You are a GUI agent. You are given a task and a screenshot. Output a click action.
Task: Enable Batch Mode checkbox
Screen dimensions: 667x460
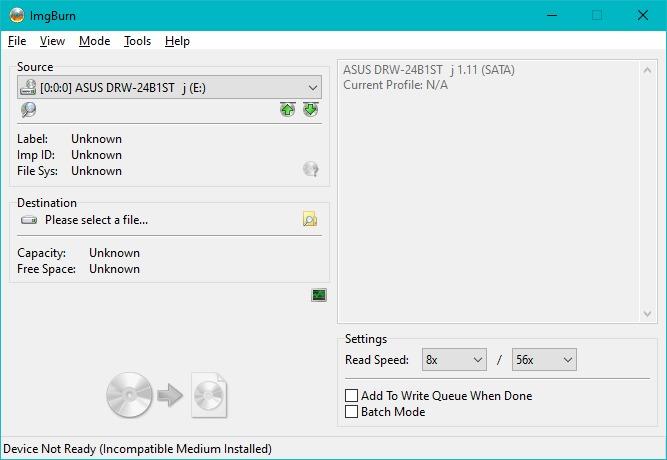(x=351, y=412)
